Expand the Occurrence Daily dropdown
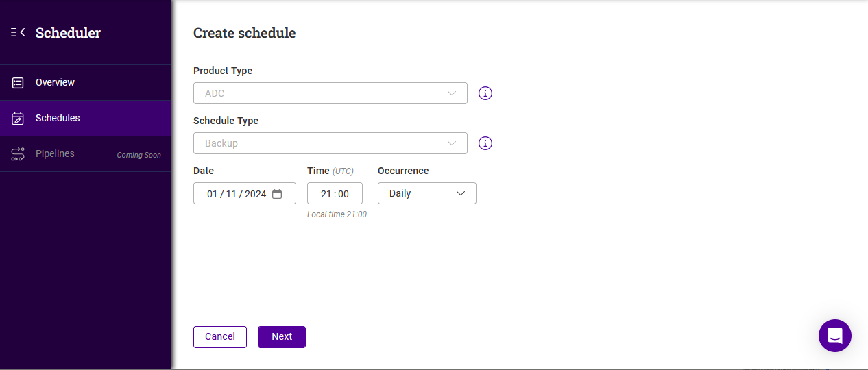The height and width of the screenshot is (370, 868). click(x=427, y=193)
